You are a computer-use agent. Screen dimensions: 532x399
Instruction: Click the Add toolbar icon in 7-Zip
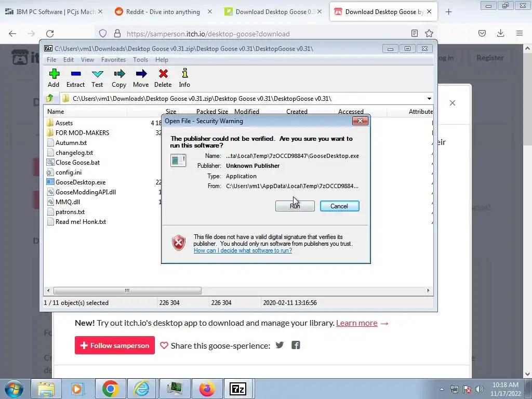pos(54,78)
